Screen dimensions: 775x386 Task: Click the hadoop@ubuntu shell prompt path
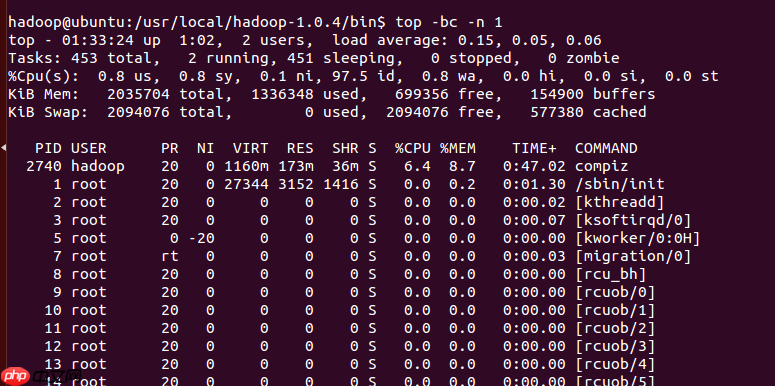[197, 22]
